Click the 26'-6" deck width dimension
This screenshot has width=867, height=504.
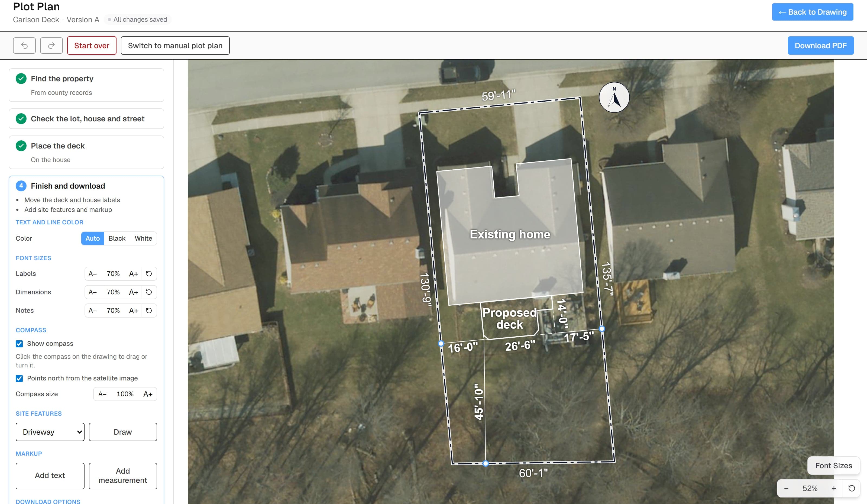coord(520,345)
